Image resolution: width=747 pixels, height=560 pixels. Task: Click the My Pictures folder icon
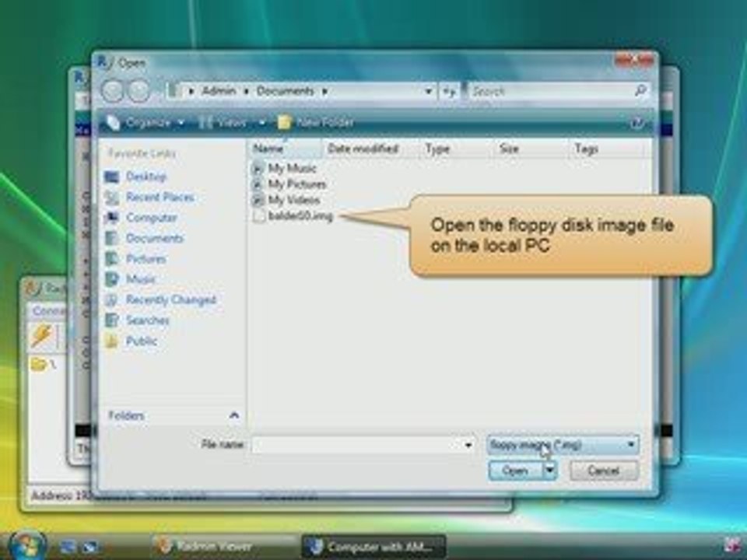coord(258,184)
